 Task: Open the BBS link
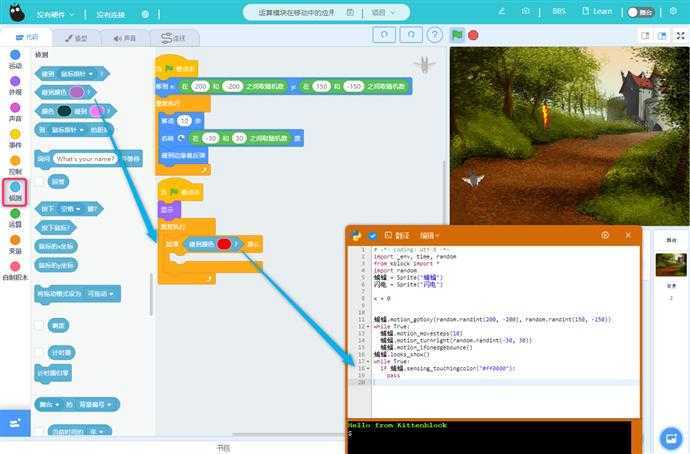click(x=558, y=11)
